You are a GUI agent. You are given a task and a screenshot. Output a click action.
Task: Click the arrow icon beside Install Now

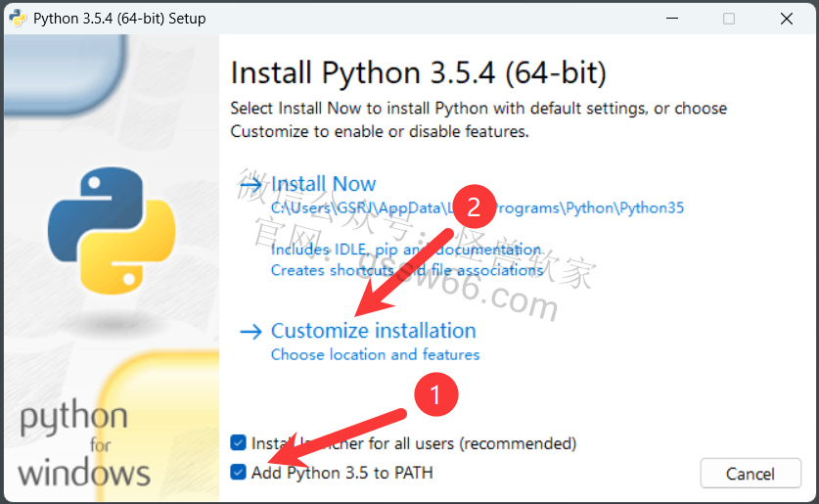pyautogui.click(x=250, y=183)
